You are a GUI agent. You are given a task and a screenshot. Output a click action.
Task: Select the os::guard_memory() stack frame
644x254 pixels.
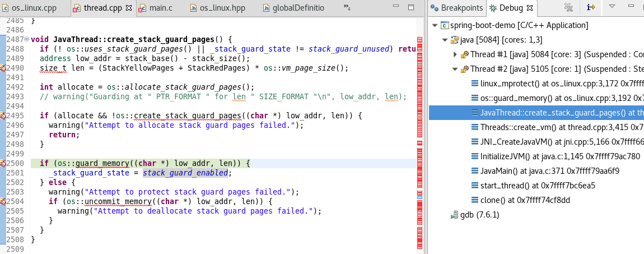point(562,98)
